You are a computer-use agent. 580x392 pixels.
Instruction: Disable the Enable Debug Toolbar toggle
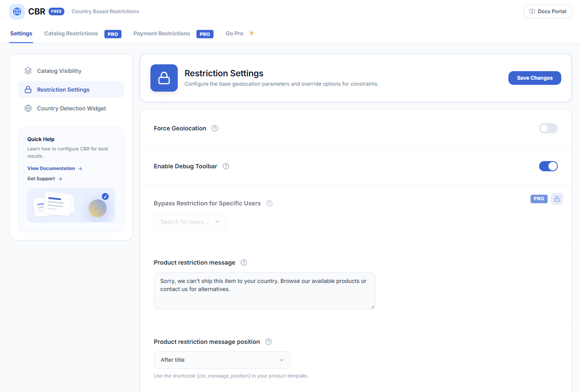coord(548,166)
